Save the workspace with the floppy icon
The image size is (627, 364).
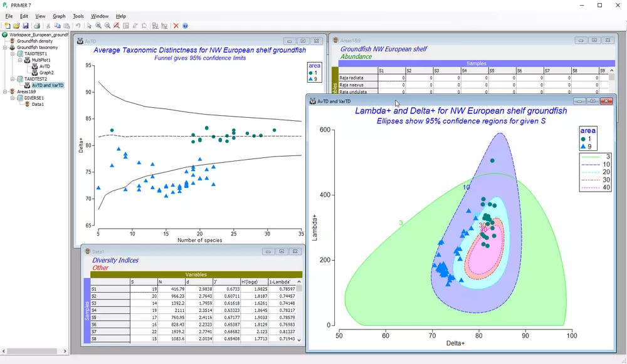tap(26, 26)
